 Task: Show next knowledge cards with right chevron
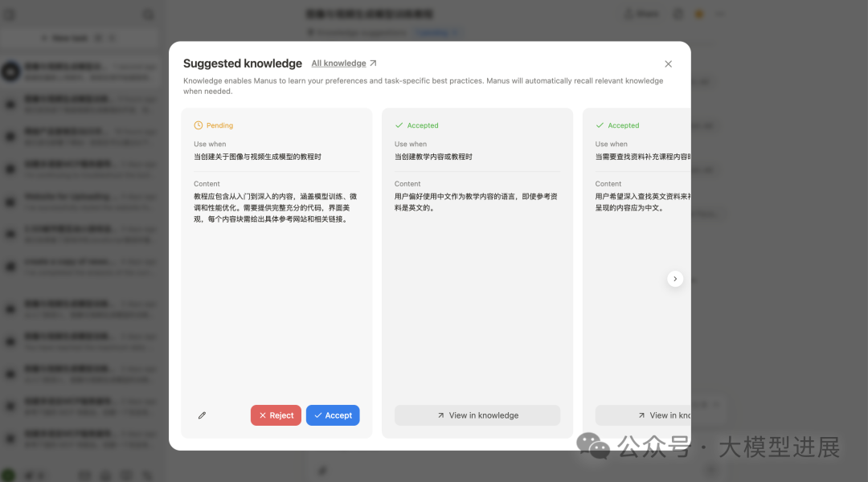coord(675,278)
